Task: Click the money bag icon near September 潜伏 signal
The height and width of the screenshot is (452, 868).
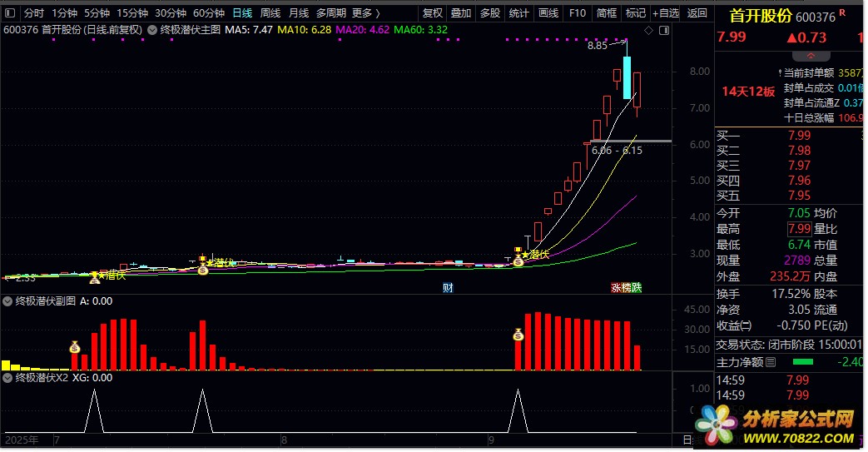Action: pos(518,261)
